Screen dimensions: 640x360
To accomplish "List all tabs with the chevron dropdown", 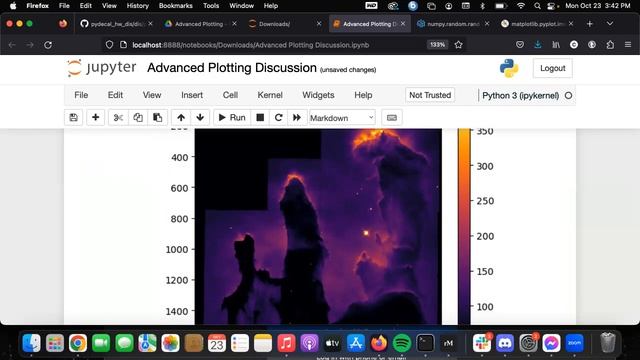I will tap(610, 24).
